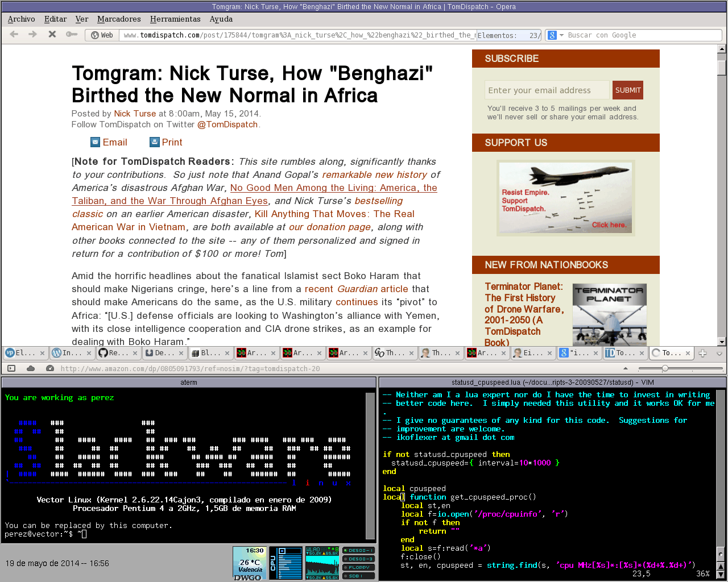The height and width of the screenshot is (582, 728).
Task: Open the Nick Turse author link
Action: tap(135, 114)
